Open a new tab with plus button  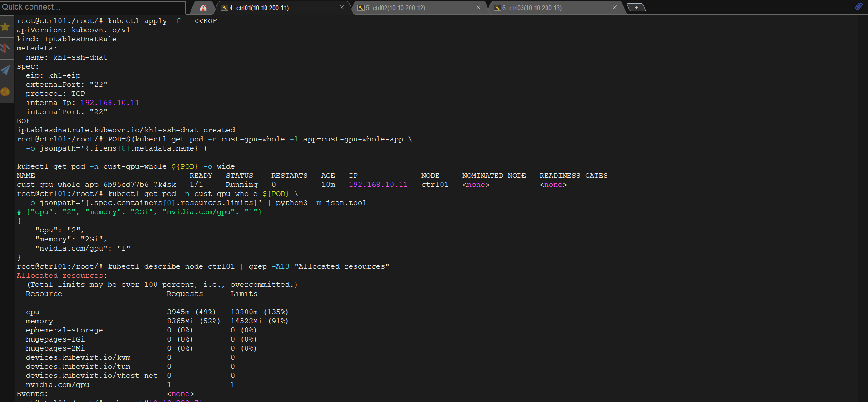(x=636, y=7)
